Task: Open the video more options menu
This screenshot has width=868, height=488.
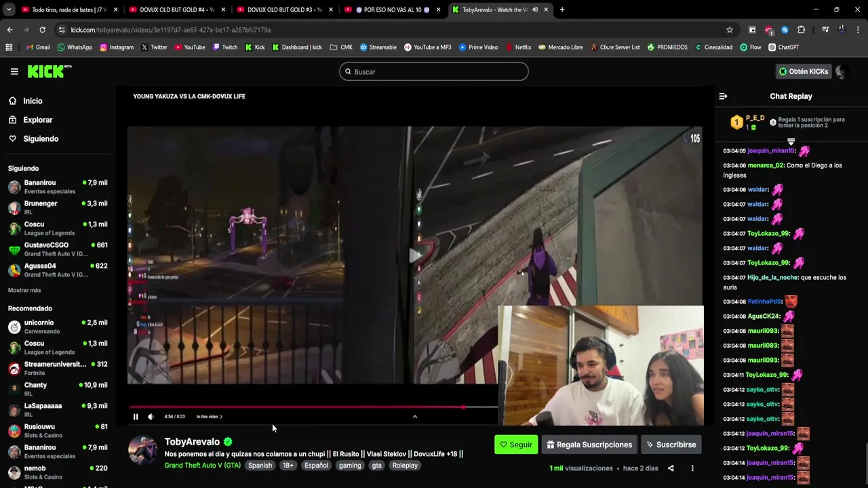Action: point(692,468)
